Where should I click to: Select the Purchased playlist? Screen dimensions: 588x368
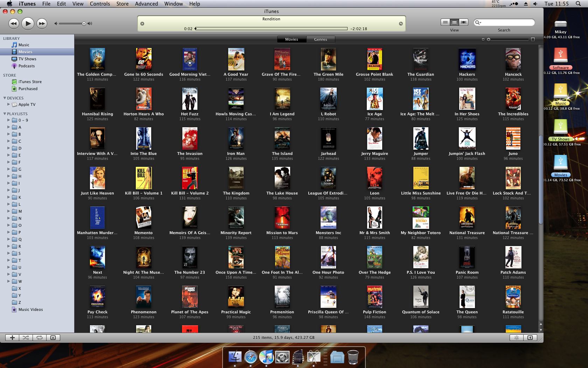pos(27,88)
